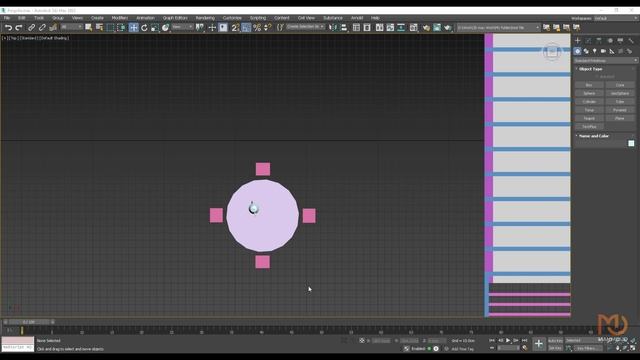640x360 pixels.
Task: Click the Render Production teapot icon
Action: (x=448, y=28)
